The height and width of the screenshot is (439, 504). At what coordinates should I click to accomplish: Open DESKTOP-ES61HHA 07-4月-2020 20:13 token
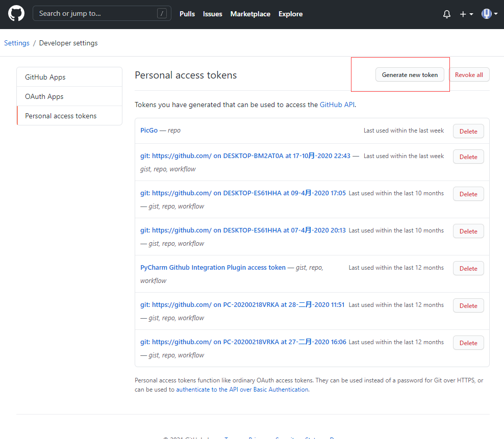click(243, 230)
